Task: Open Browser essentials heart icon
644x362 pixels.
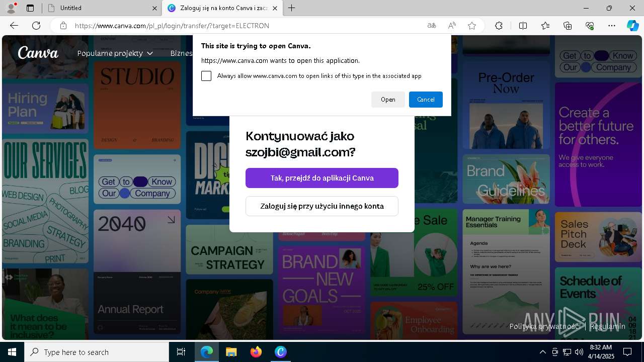Action: 590,26
